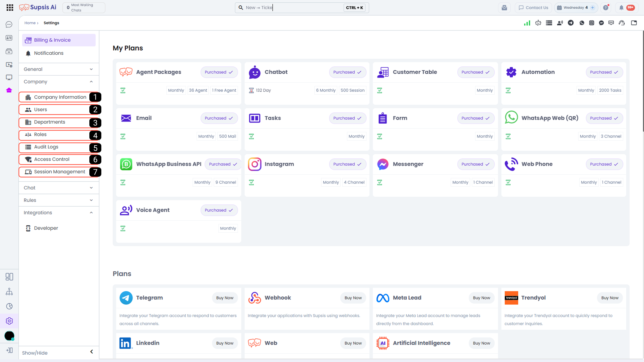Open Developer under Integrations
The image size is (644, 362).
(59, 228)
